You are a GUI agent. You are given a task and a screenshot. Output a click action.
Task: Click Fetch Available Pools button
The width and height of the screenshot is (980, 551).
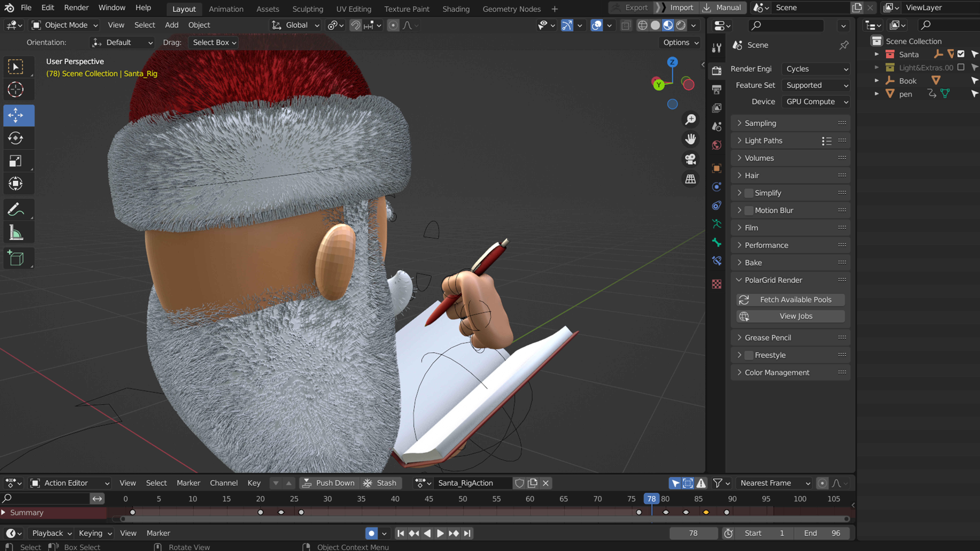pyautogui.click(x=791, y=300)
